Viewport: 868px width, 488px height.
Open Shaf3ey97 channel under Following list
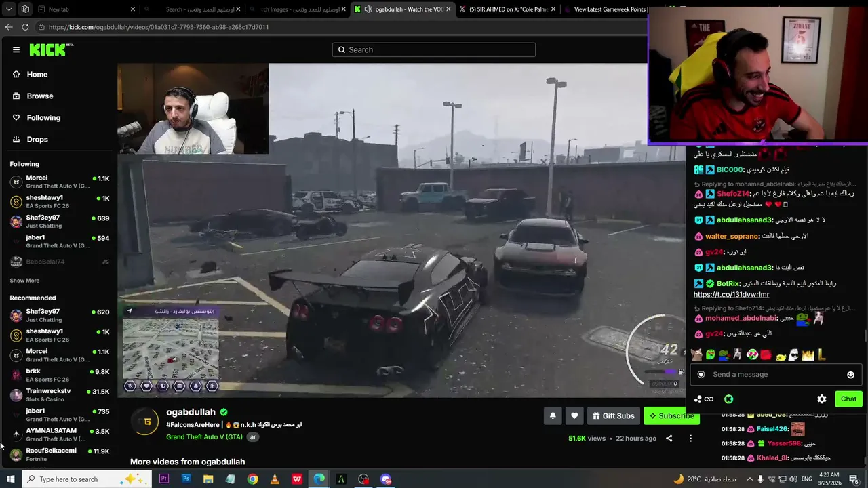[x=60, y=222]
